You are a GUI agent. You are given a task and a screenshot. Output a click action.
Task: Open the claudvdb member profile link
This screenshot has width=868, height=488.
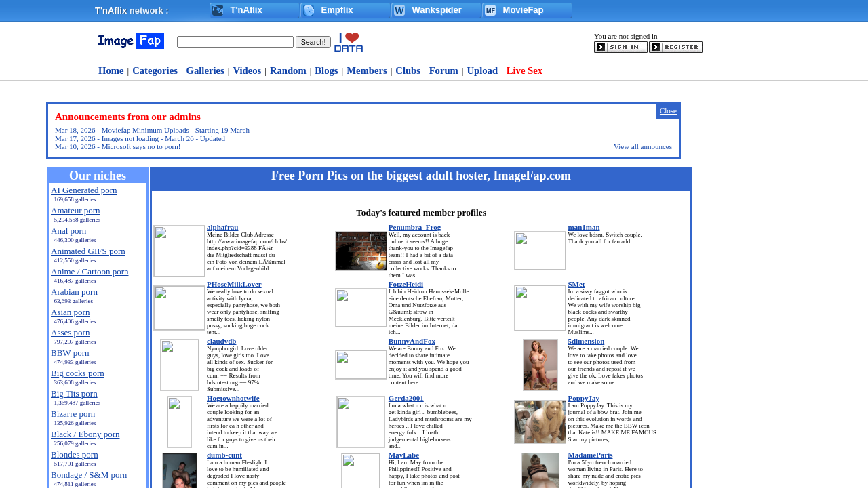pos(222,341)
